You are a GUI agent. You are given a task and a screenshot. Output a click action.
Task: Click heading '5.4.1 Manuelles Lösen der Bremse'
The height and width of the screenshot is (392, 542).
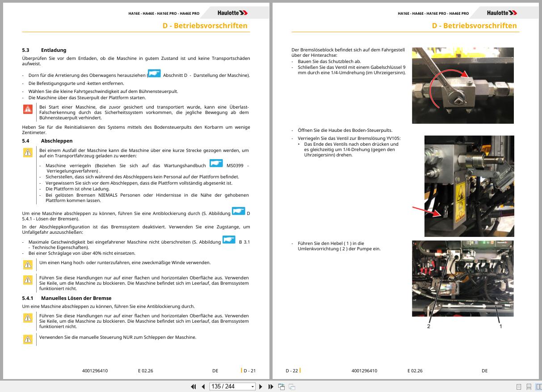coord(67,298)
